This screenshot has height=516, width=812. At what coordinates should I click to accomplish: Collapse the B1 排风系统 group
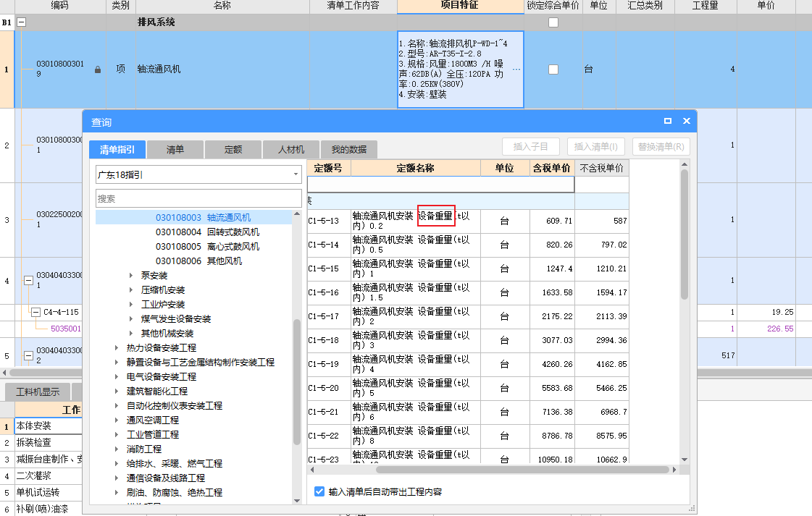(x=22, y=22)
